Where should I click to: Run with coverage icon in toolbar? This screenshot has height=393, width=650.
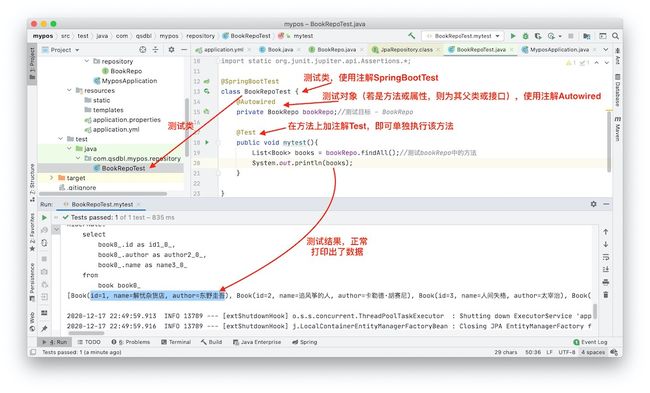(538, 36)
